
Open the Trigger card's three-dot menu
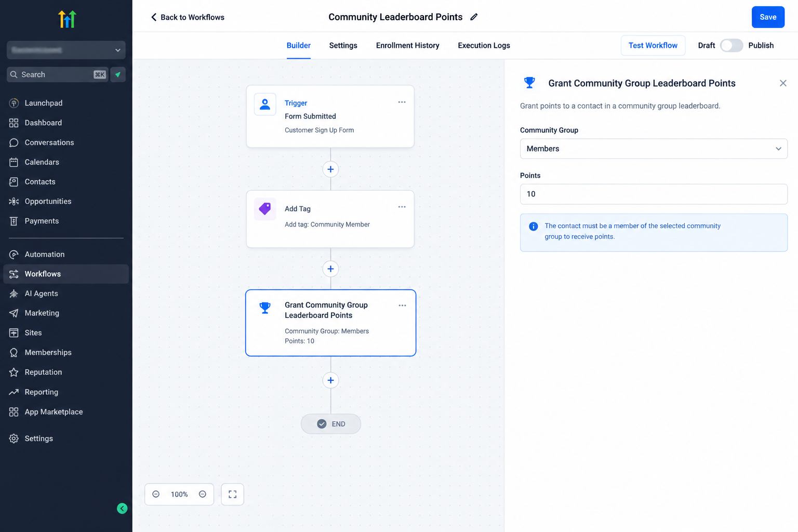[402, 102]
